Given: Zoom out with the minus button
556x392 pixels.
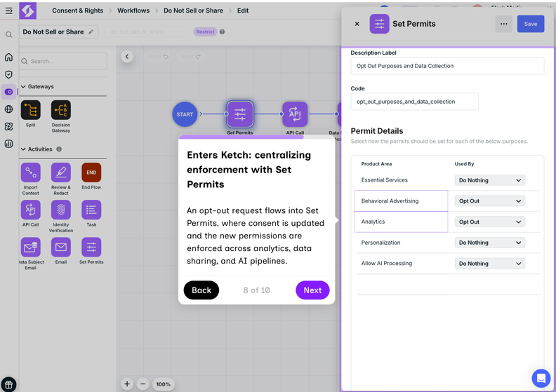Looking at the screenshot, I should [x=143, y=384].
